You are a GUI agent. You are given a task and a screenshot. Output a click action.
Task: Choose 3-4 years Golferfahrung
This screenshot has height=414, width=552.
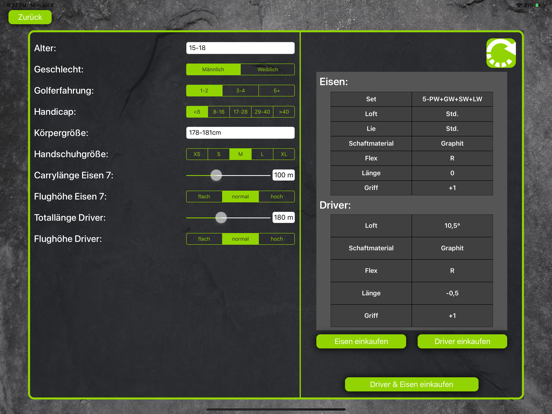point(240,90)
